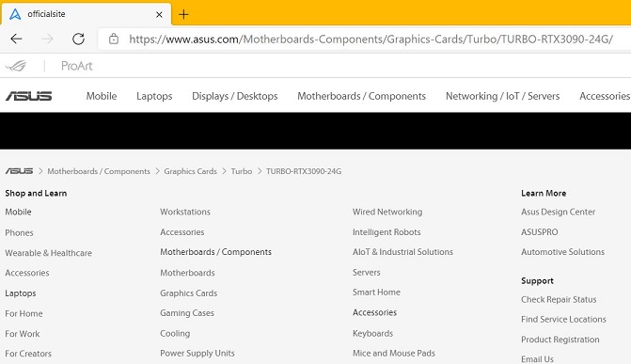This screenshot has height=364, width=631.
Task: Open the Email Us link
Action: click(537, 359)
